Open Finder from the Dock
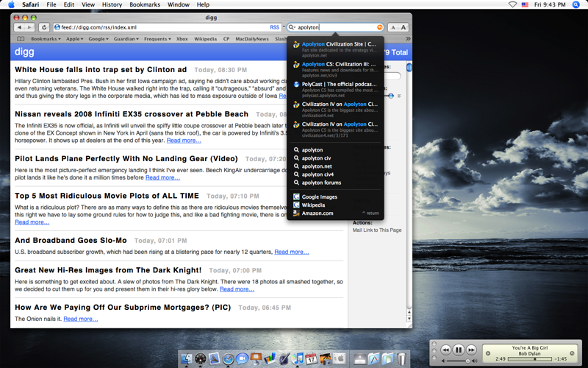 point(186,358)
